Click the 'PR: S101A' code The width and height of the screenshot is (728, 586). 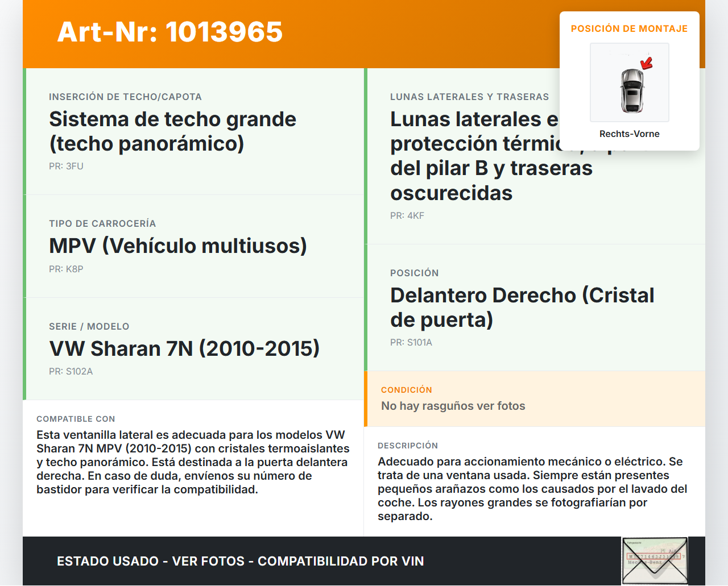(411, 343)
